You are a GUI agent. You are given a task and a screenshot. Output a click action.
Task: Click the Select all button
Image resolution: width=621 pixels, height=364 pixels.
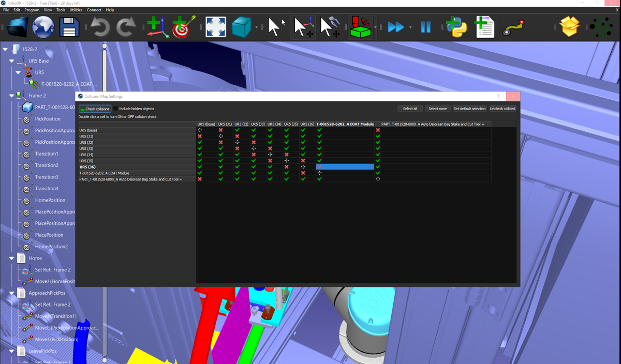[410, 109]
